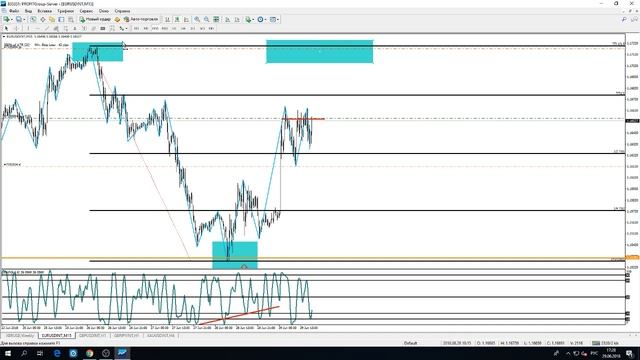Toggle Auto-trading button
The height and width of the screenshot is (360, 640).
(x=141, y=19)
